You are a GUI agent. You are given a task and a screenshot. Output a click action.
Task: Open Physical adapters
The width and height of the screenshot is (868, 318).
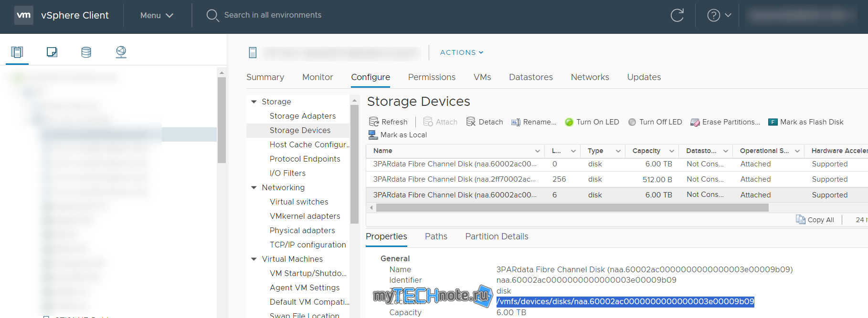(302, 230)
